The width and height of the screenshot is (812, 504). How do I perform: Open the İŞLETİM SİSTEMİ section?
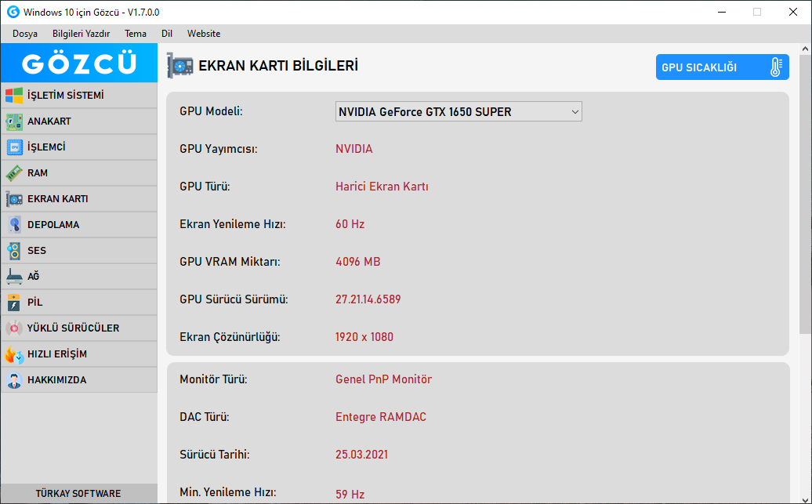coord(78,96)
